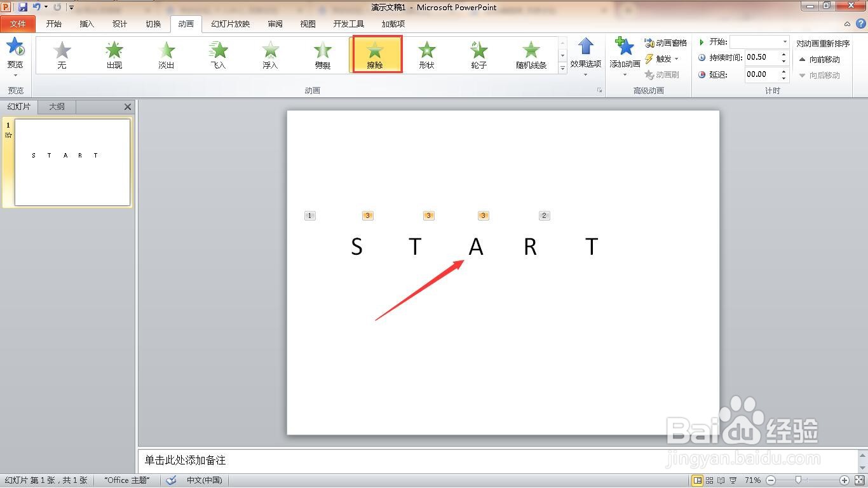Apply the 飞入 (Fly In) animation
The width and height of the screenshot is (868, 488).
[x=219, y=55]
